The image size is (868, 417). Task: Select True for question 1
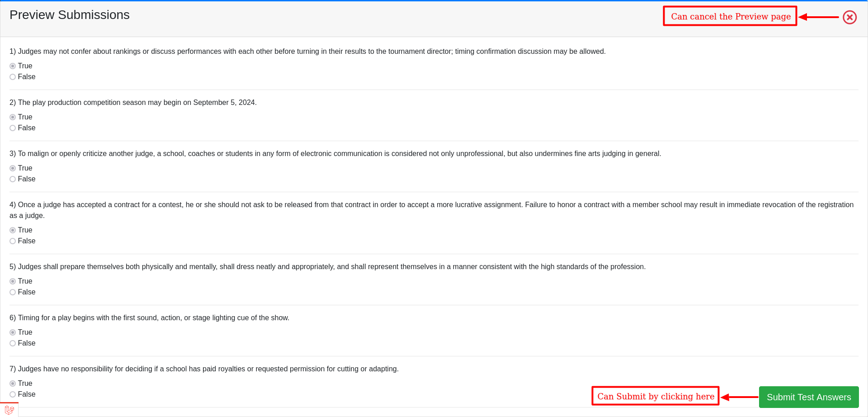pos(13,66)
